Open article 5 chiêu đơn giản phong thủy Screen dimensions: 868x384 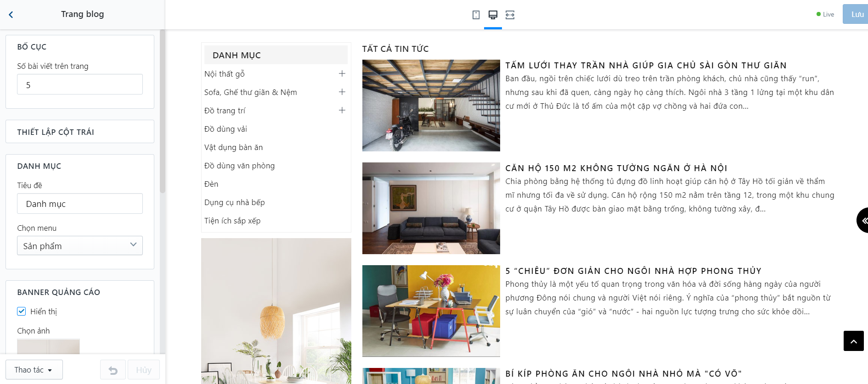(633, 271)
